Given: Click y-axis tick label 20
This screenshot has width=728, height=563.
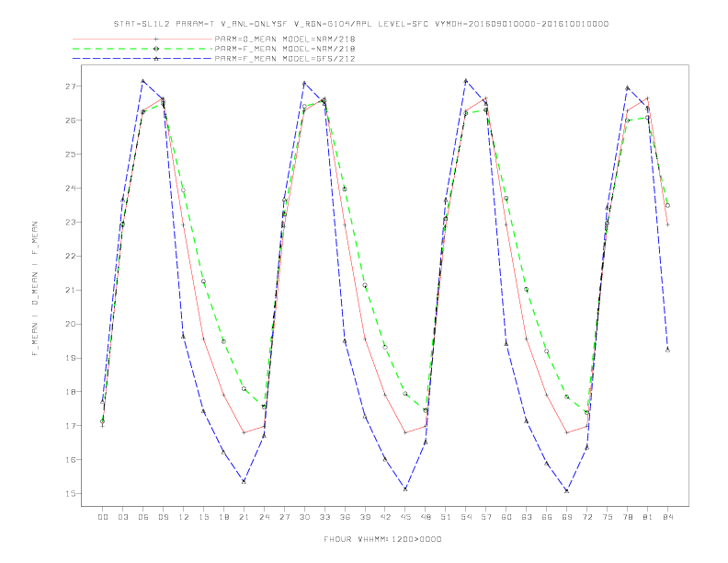Looking at the screenshot, I should tap(70, 324).
